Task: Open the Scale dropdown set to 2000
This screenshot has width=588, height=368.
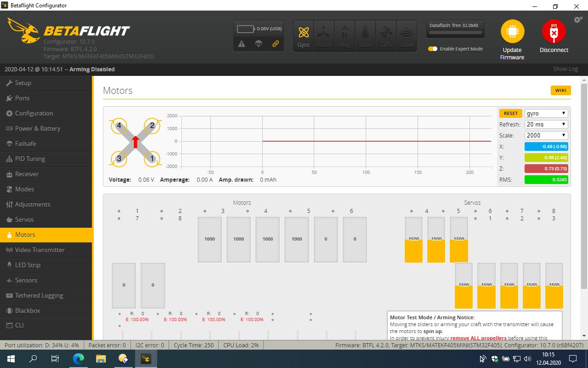Action: click(546, 135)
